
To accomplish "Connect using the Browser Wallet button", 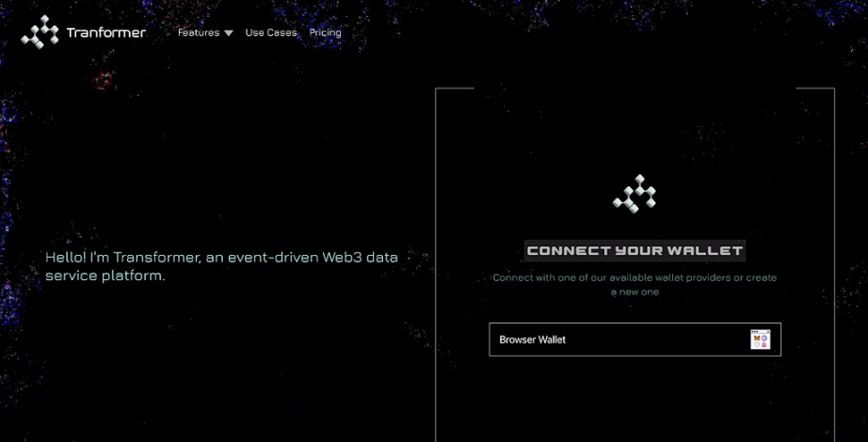I will point(635,339).
